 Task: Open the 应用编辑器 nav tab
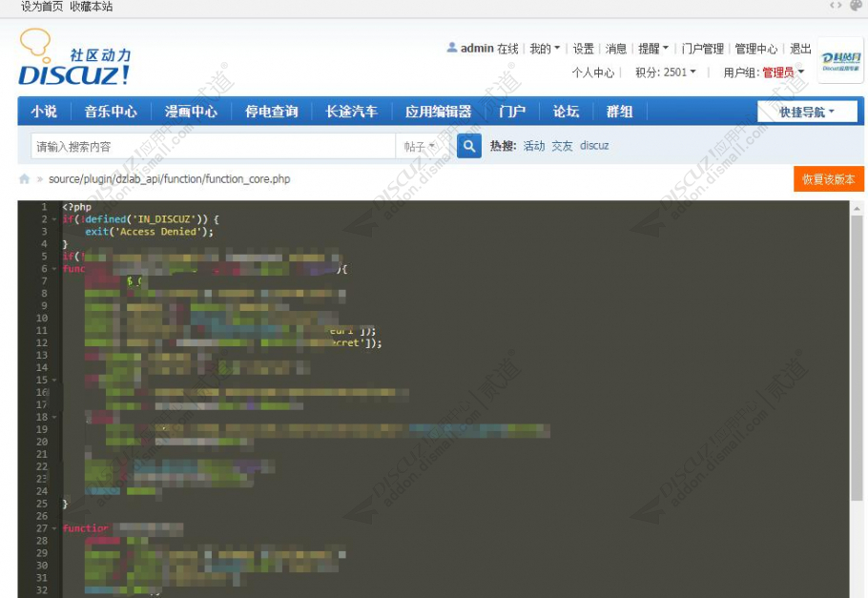439,112
